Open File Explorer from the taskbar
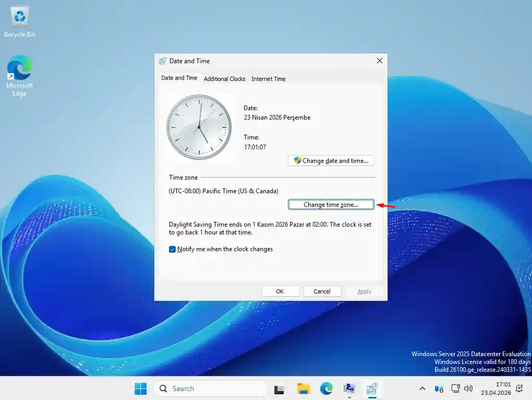532x400 pixels. [303, 389]
